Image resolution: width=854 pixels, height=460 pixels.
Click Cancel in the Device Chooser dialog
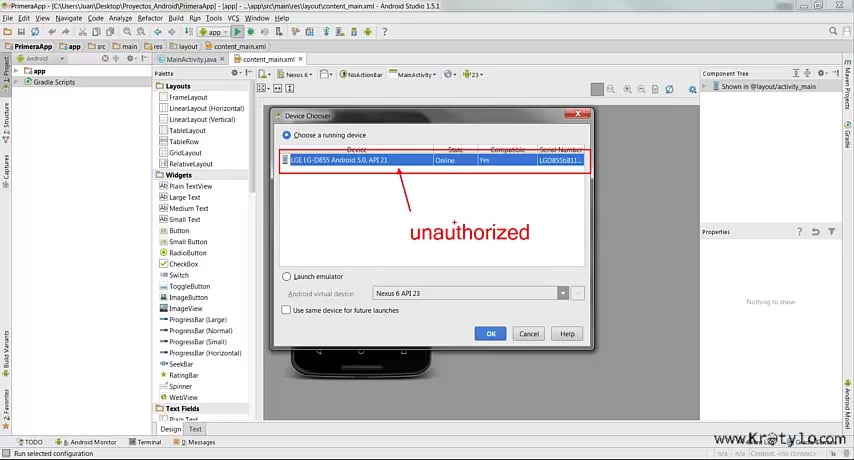point(529,334)
